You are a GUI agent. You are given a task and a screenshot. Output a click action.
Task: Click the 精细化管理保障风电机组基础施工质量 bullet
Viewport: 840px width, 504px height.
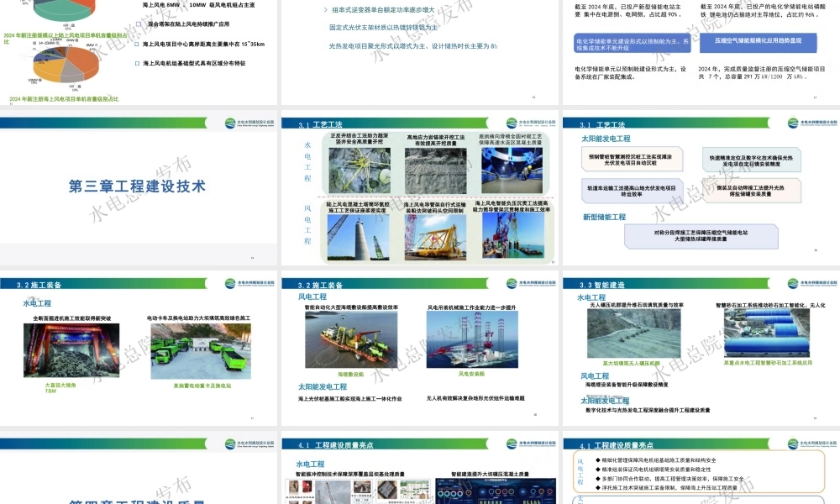[x=659, y=460]
